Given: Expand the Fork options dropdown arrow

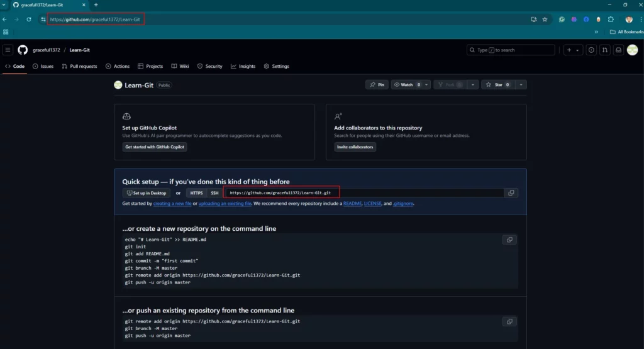Looking at the screenshot, I should (x=473, y=85).
